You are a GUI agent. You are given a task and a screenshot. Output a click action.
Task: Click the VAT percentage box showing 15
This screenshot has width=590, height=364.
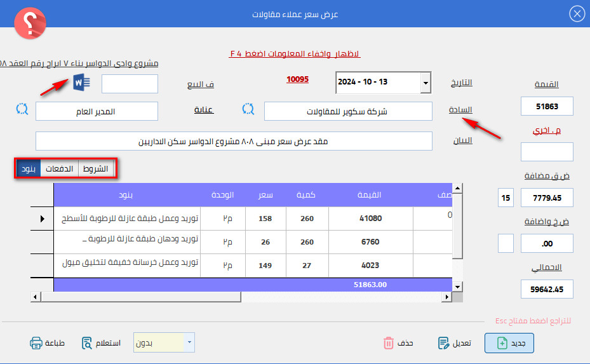(x=506, y=198)
